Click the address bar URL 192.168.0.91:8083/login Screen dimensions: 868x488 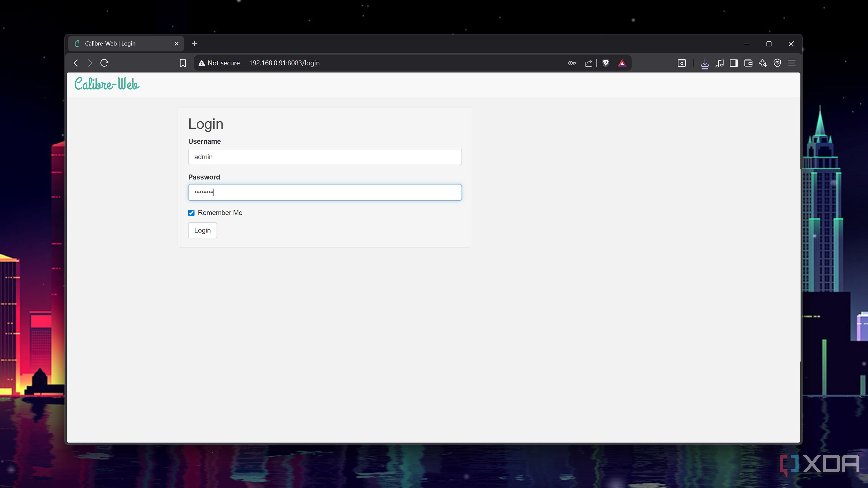(x=284, y=63)
